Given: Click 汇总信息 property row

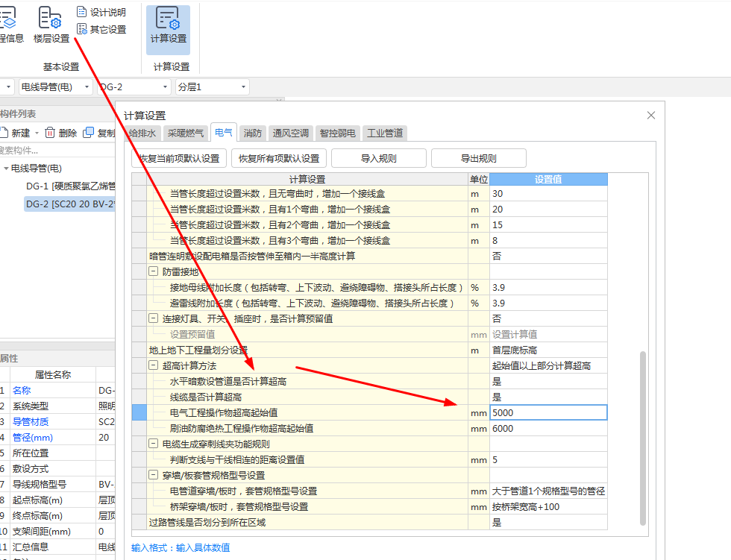Looking at the screenshot, I should coord(57,547).
